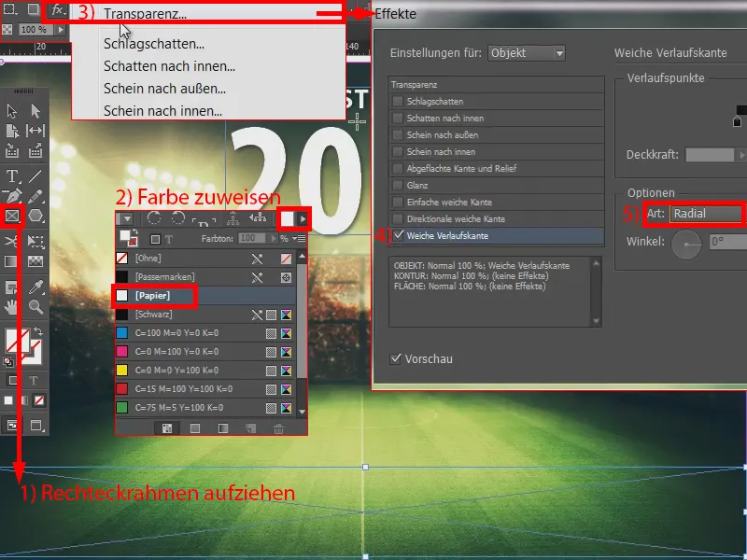Enable Abgeflachte Kante und Relief checkbox

(398, 169)
